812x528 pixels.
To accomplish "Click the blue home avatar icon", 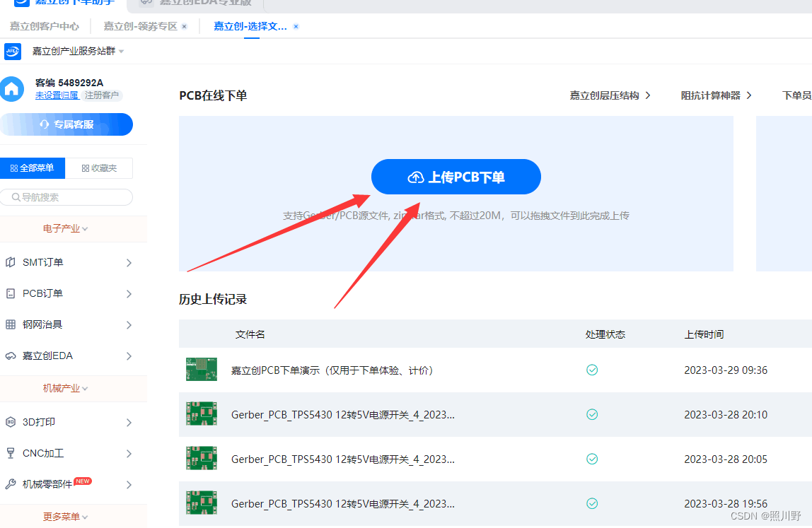I will click(x=11, y=89).
